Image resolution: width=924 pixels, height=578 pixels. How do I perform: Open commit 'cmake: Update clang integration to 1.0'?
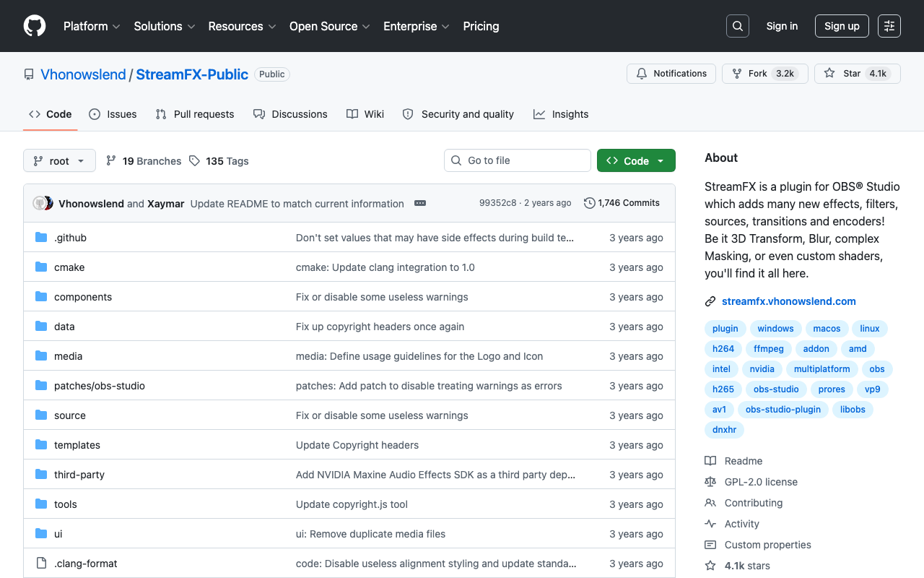[385, 267]
